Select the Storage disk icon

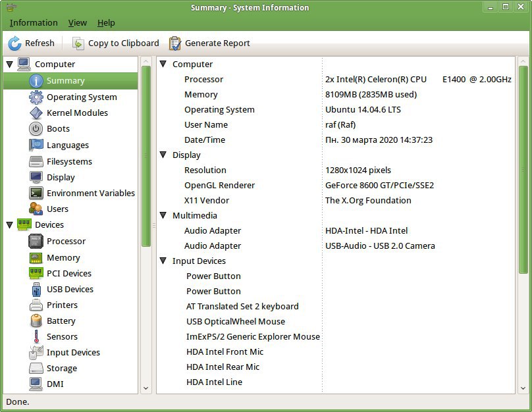[x=36, y=369]
